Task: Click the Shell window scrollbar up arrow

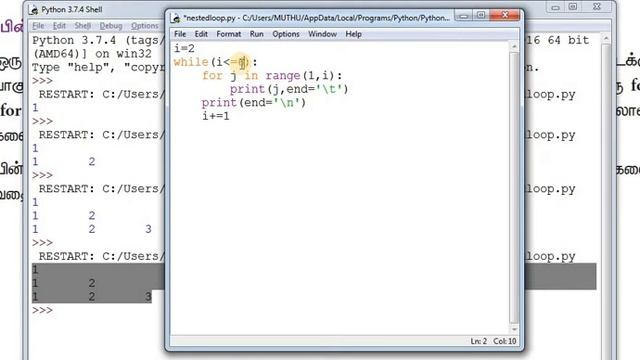Action: (x=606, y=38)
